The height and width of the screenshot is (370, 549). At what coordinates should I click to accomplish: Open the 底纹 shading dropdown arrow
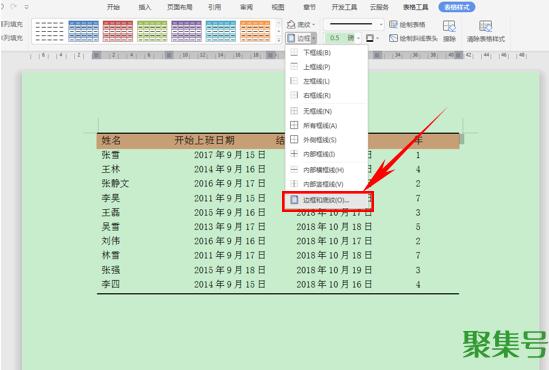pos(314,25)
